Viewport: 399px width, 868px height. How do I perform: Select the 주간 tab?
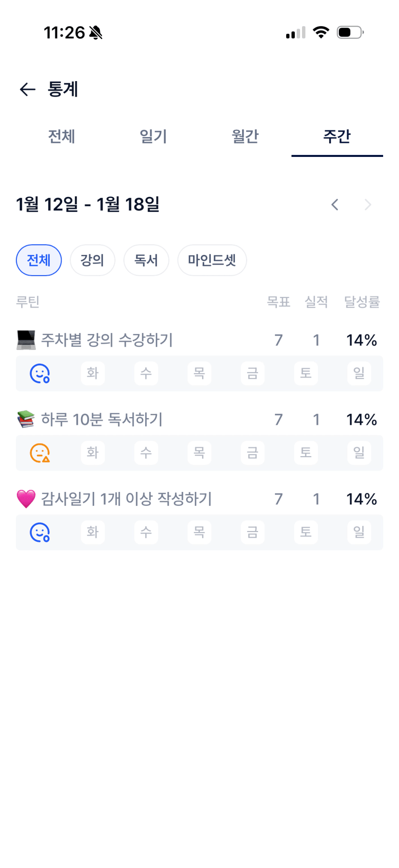(x=337, y=137)
